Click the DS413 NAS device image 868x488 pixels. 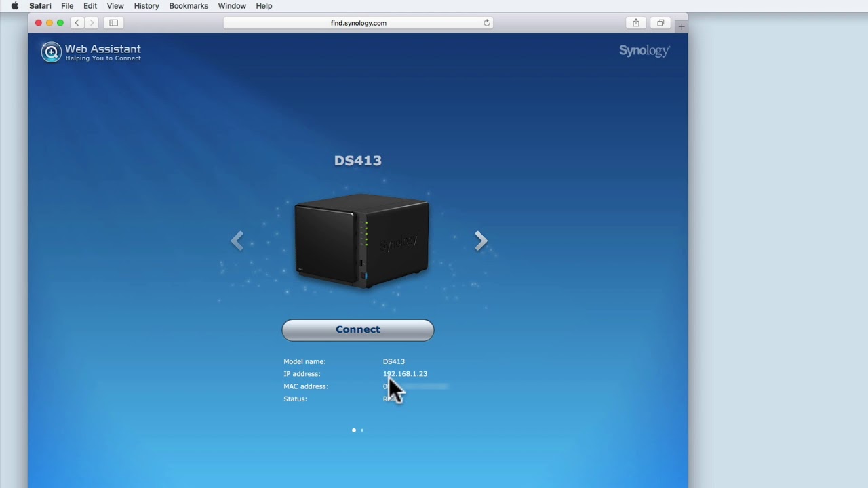tap(361, 241)
